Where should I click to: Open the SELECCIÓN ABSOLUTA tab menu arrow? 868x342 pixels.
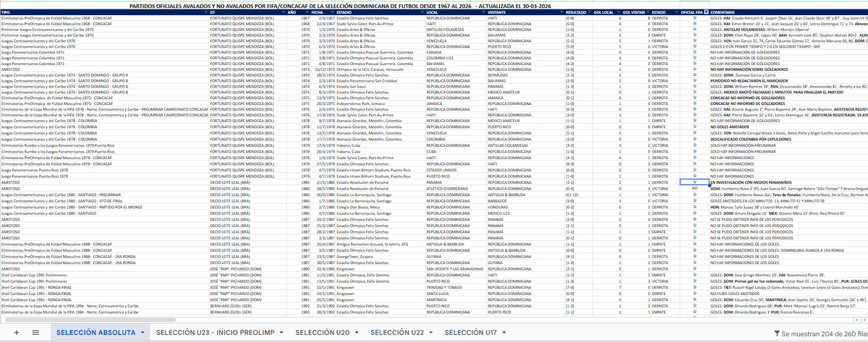tap(142, 333)
